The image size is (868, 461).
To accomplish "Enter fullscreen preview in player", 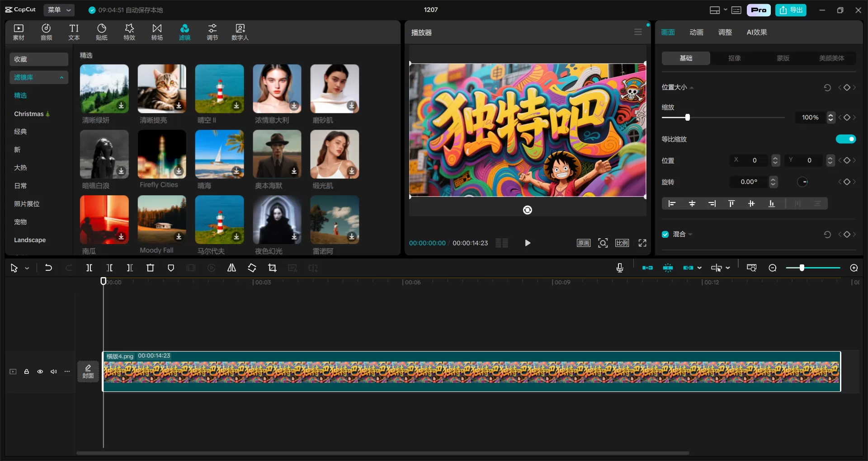I will coord(642,243).
